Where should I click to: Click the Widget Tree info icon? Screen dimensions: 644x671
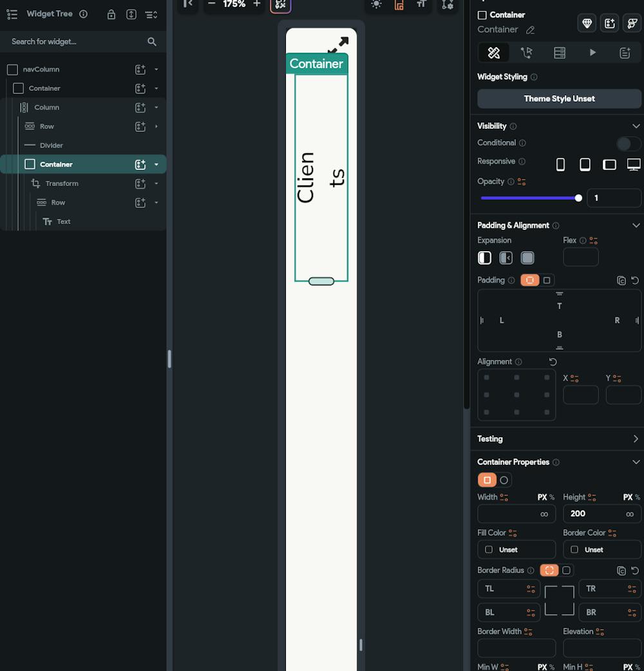point(84,14)
